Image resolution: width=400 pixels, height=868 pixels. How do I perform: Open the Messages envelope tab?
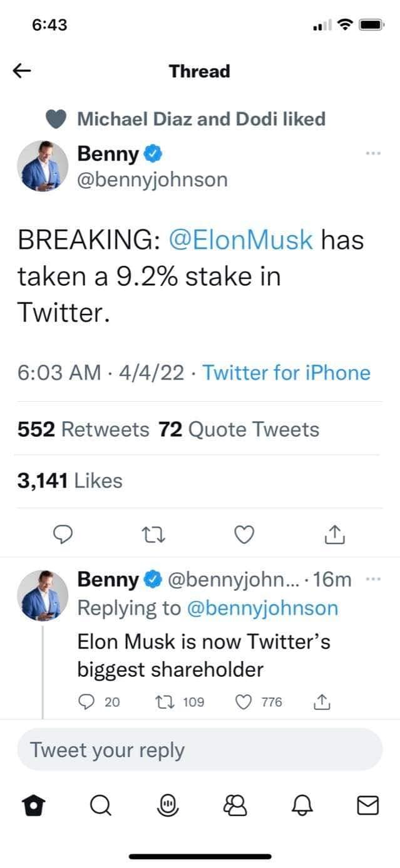coord(368,805)
